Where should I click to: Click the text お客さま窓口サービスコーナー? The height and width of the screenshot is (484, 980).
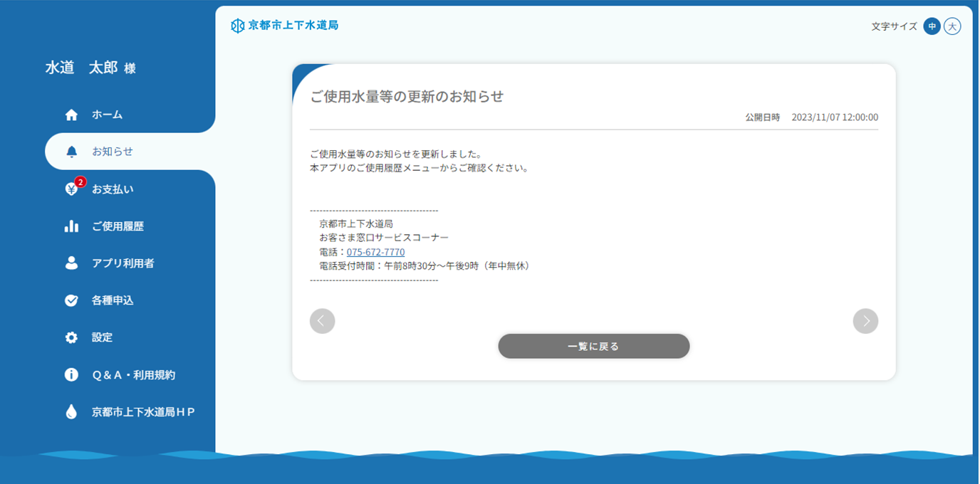point(384,238)
